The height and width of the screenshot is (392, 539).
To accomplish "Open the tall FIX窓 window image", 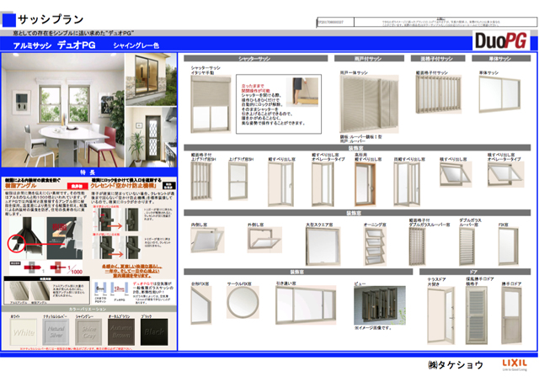I will (x=509, y=246).
